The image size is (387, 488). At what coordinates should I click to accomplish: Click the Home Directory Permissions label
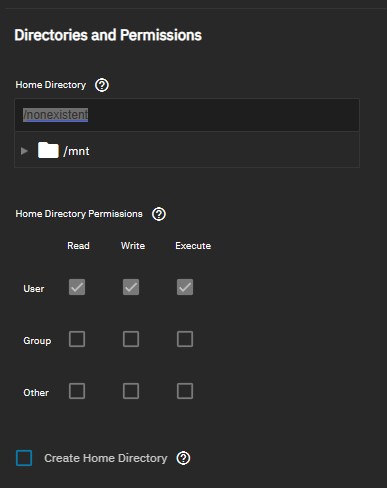(x=79, y=214)
